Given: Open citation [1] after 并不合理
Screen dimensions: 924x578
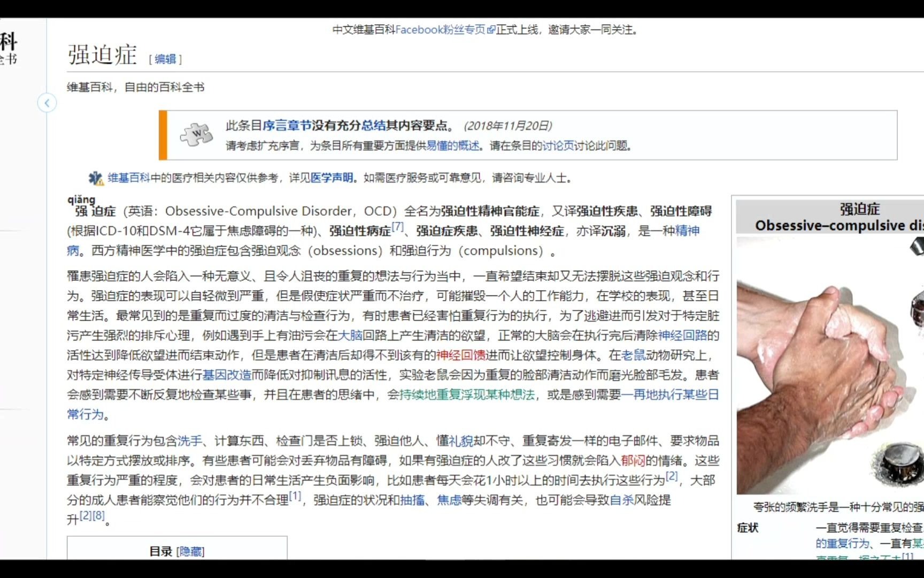Looking at the screenshot, I should (295, 496).
